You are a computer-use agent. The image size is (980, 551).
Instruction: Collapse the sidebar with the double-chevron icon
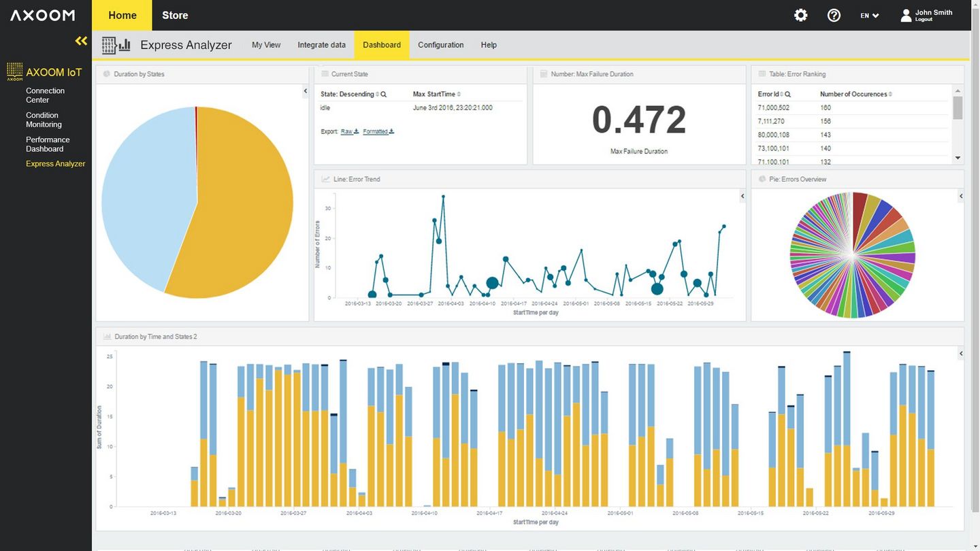[81, 41]
